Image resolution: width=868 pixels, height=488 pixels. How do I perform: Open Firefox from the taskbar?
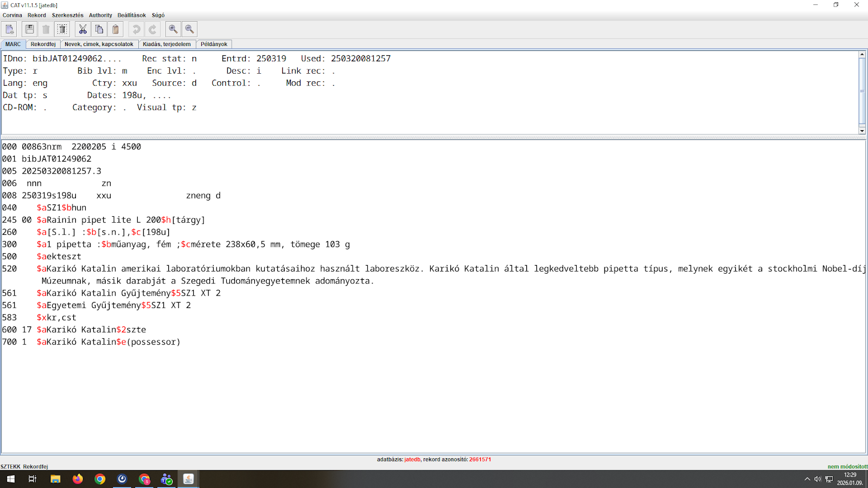coord(78,479)
